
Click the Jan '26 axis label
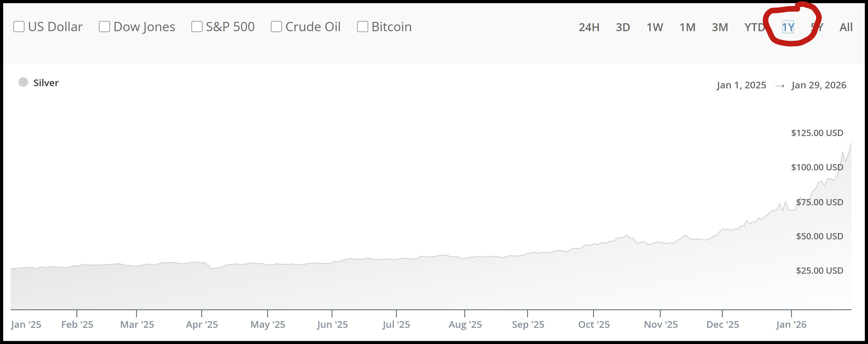tap(791, 325)
